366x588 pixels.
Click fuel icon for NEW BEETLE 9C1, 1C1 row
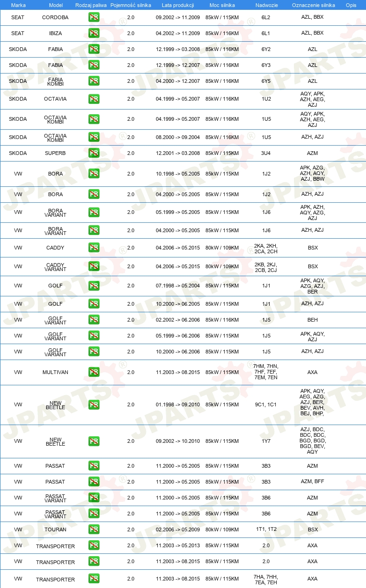click(94, 404)
